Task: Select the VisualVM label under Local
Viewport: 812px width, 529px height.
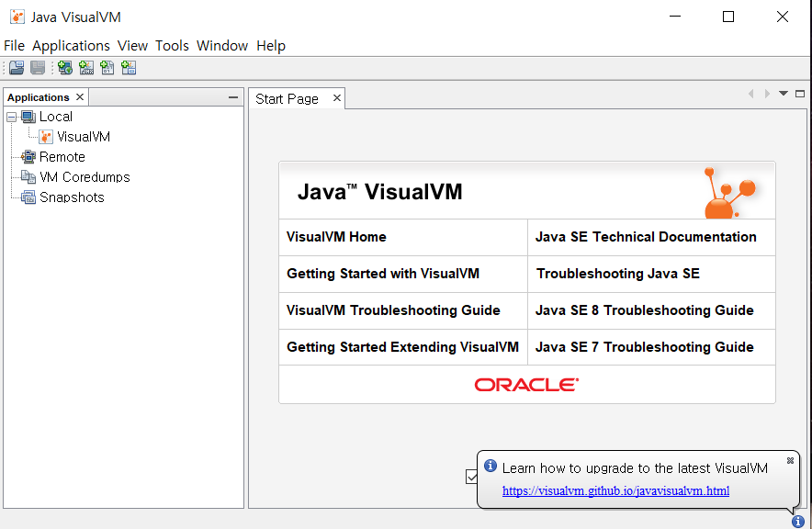Action: click(84, 137)
